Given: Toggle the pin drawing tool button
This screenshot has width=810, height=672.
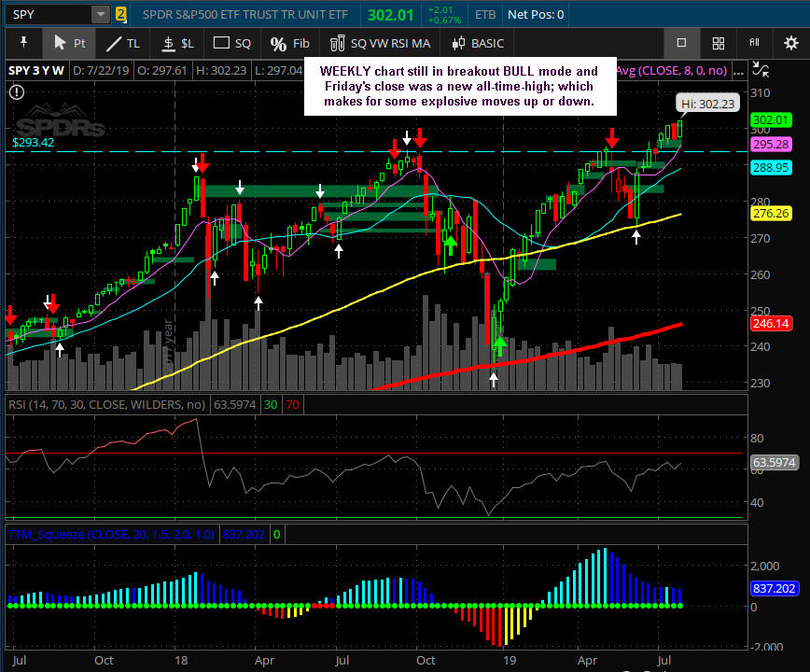Looking at the screenshot, I should coord(23,43).
